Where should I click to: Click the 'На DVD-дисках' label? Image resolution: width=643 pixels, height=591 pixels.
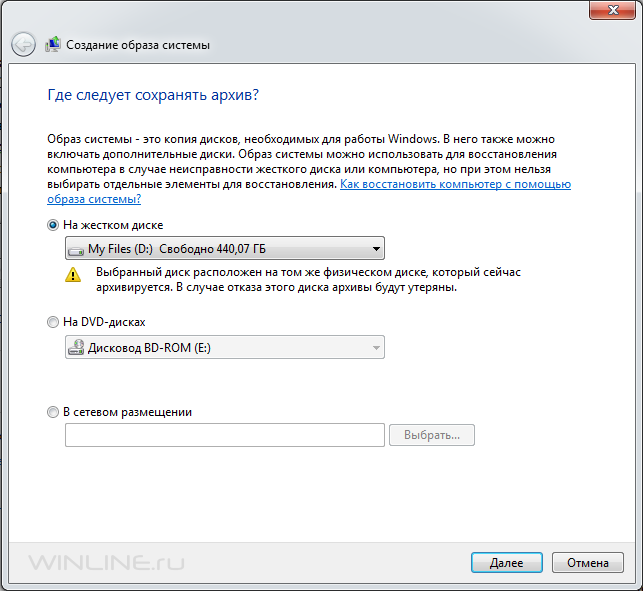104,322
